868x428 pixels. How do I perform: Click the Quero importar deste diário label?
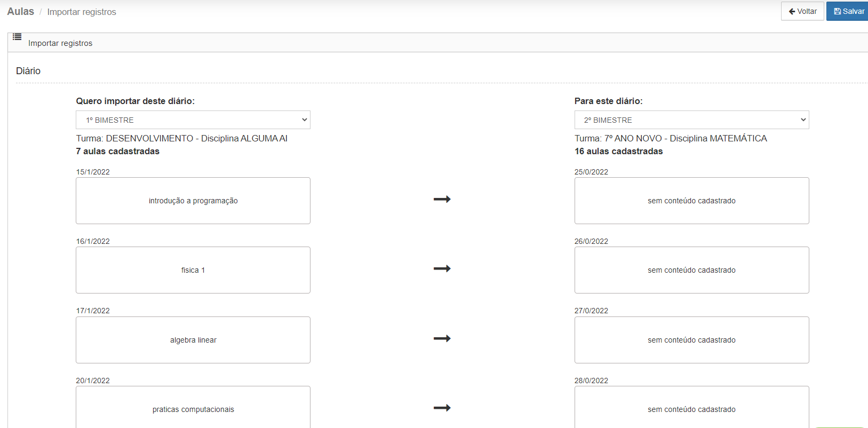coord(135,101)
